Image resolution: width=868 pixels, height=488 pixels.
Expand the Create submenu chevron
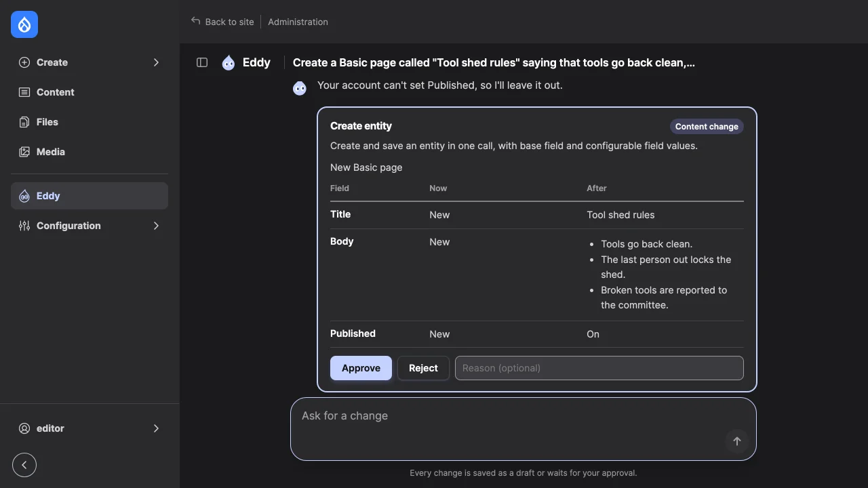[x=156, y=62]
